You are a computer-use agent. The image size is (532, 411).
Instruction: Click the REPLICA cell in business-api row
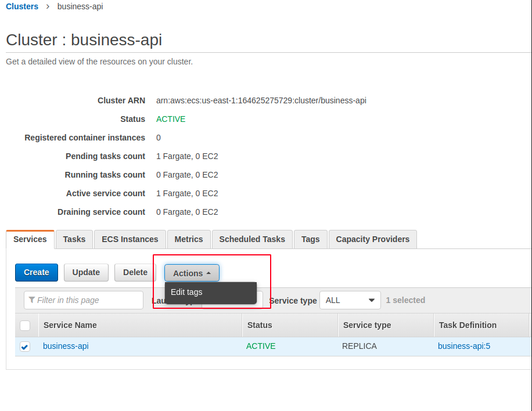click(x=360, y=346)
